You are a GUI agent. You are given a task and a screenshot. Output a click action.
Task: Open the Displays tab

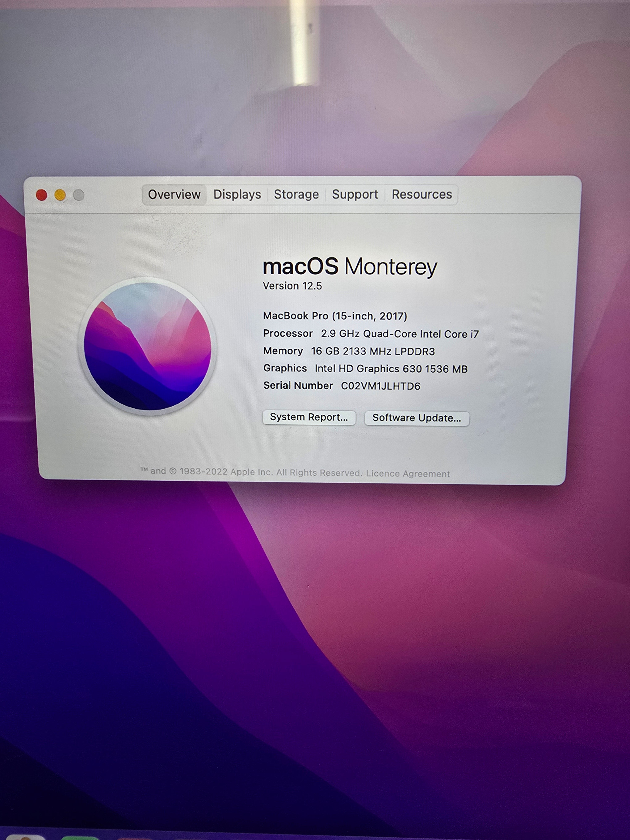click(237, 194)
